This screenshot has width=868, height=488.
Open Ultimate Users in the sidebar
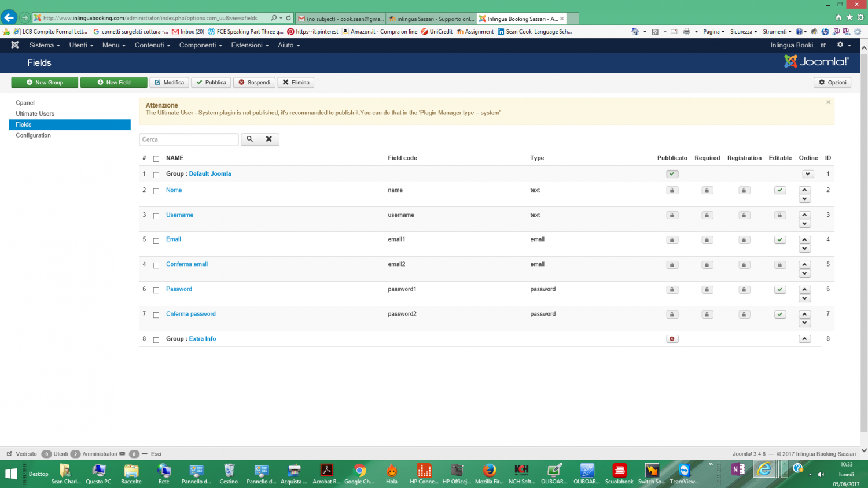coord(35,114)
